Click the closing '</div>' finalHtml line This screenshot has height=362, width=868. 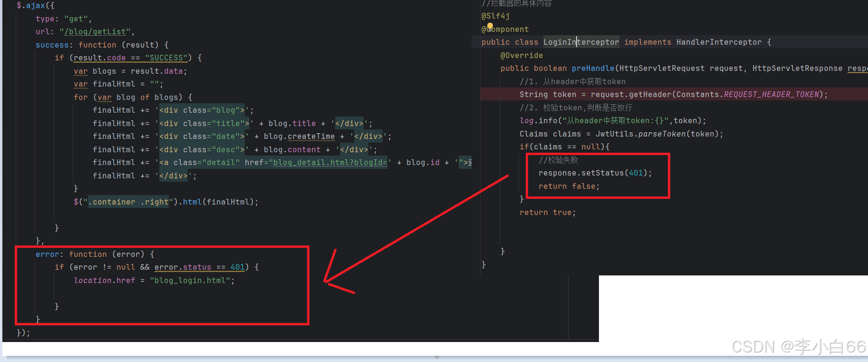coord(145,176)
